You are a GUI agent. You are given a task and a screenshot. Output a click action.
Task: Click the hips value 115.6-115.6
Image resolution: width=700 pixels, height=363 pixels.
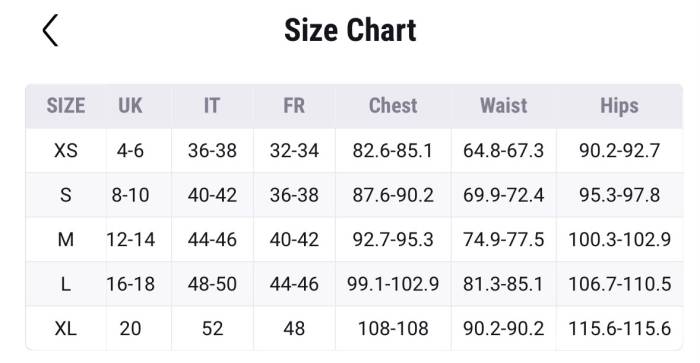pos(620,329)
